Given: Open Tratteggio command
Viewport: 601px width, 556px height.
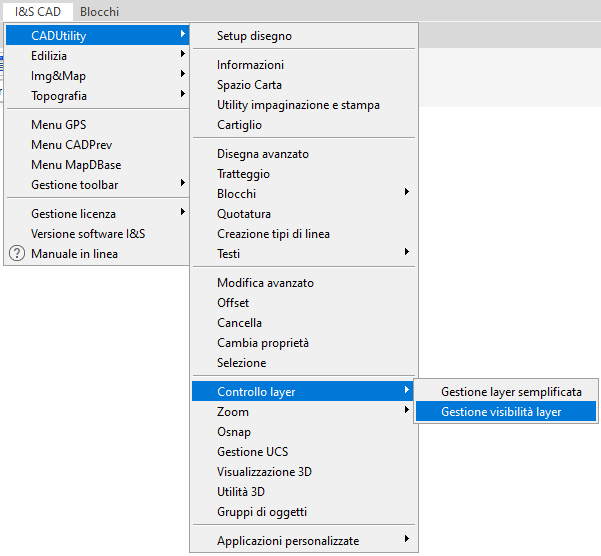Looking at the screenshot, I should 303,174.
